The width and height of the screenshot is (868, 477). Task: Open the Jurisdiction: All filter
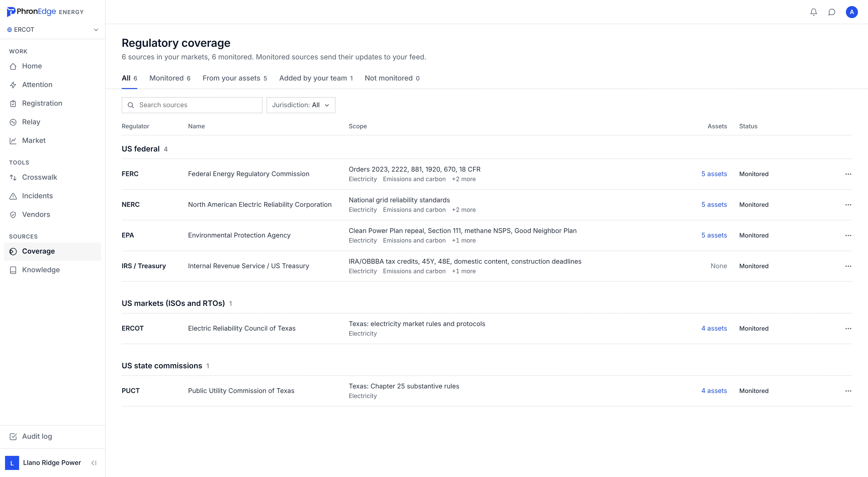300,105
